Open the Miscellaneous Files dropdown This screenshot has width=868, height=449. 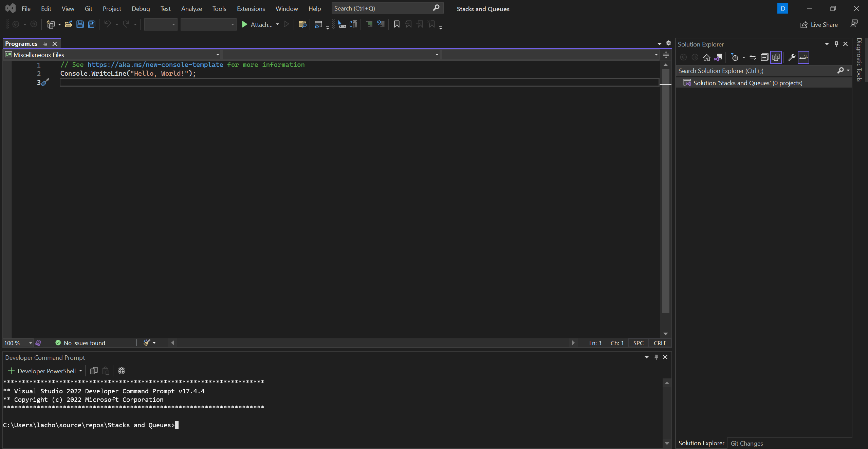click(x=218, y=55)
